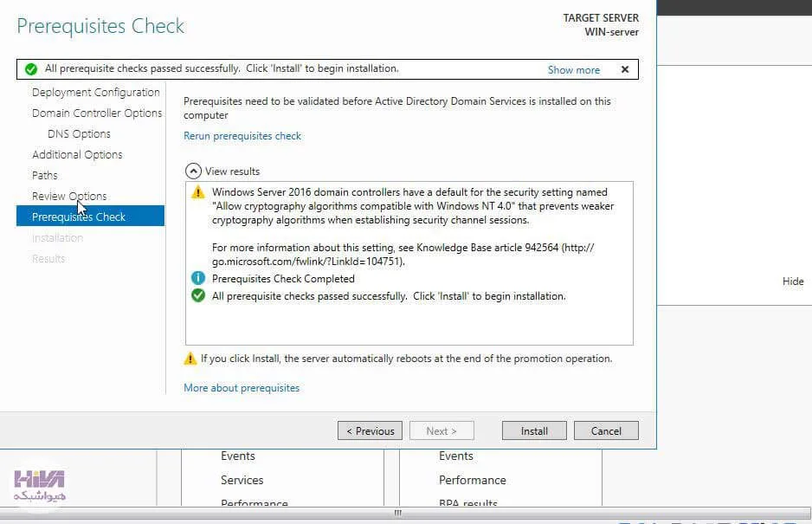Open More about prerequisites link
Viewport: 812px width, 524px height.
[242, 388]
